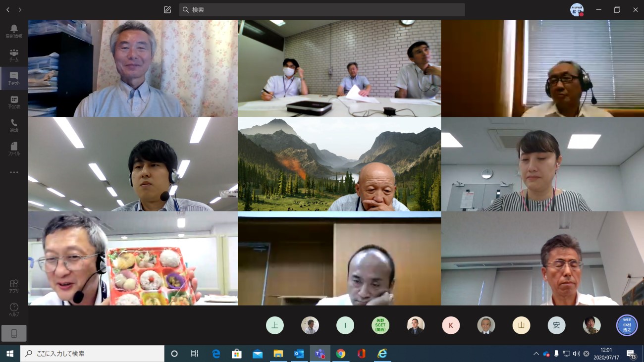Expand the more apps ellipsis in sidebar

(x=14, y=172)
